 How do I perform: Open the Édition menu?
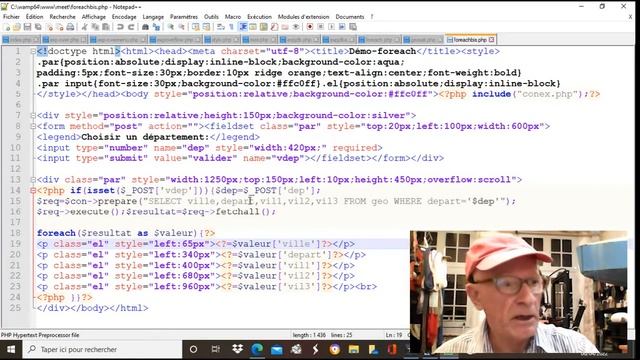34,17
